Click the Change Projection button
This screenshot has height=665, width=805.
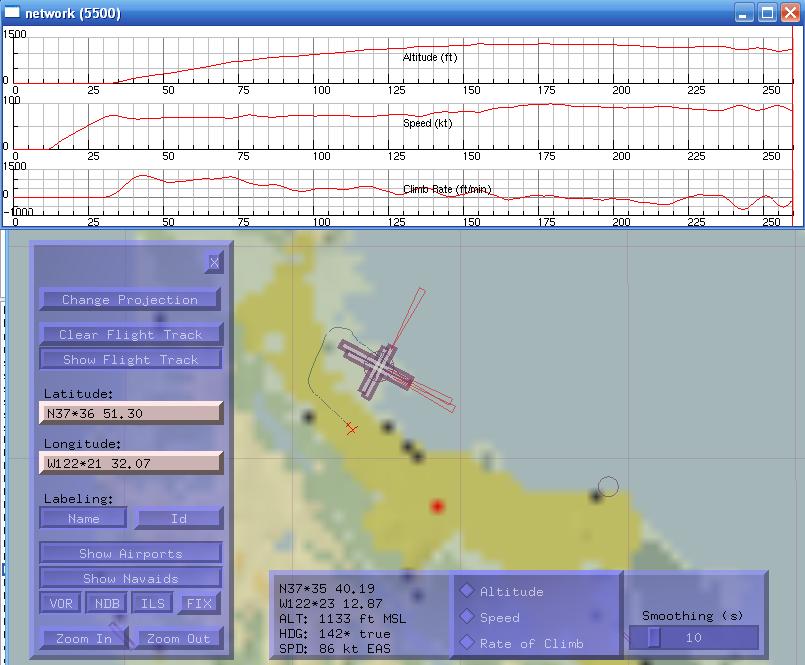coord(130,299)
